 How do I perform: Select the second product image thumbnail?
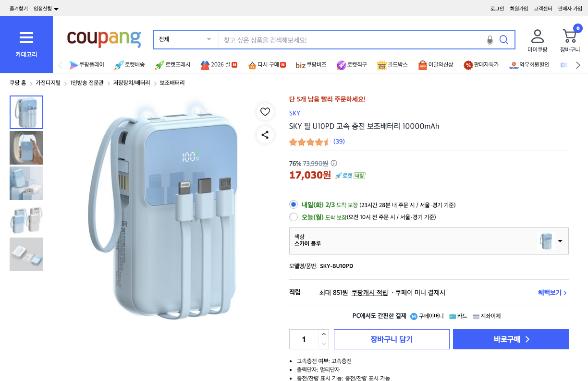point(26,147)
